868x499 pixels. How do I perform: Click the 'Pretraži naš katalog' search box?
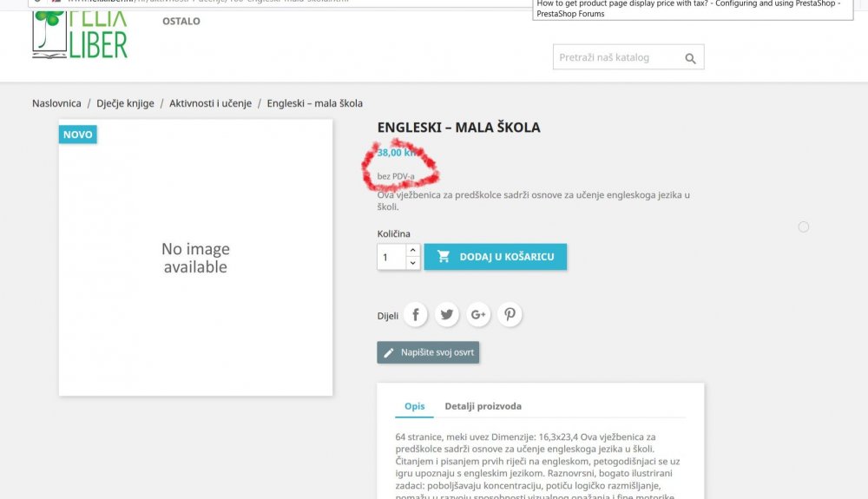pyautogui.click(x=628, y=57)
